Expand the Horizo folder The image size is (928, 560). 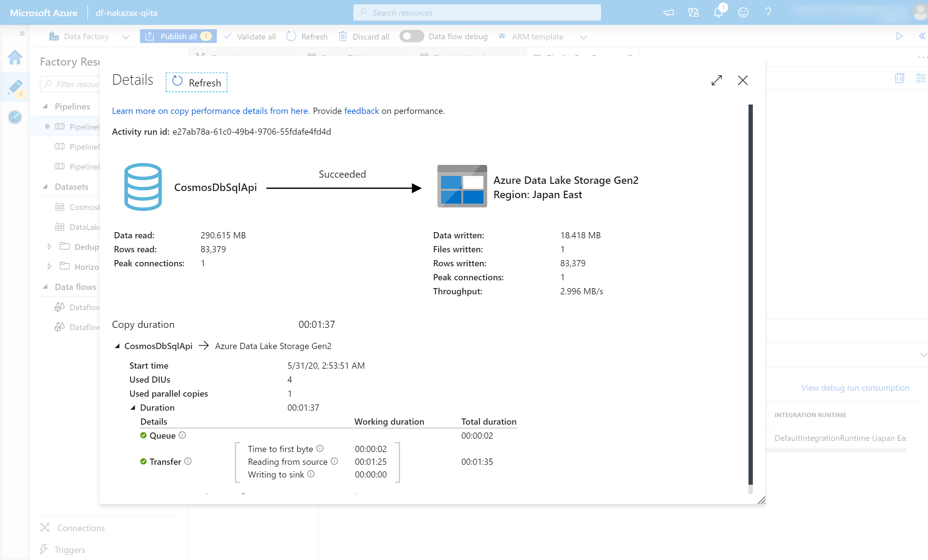49,266
